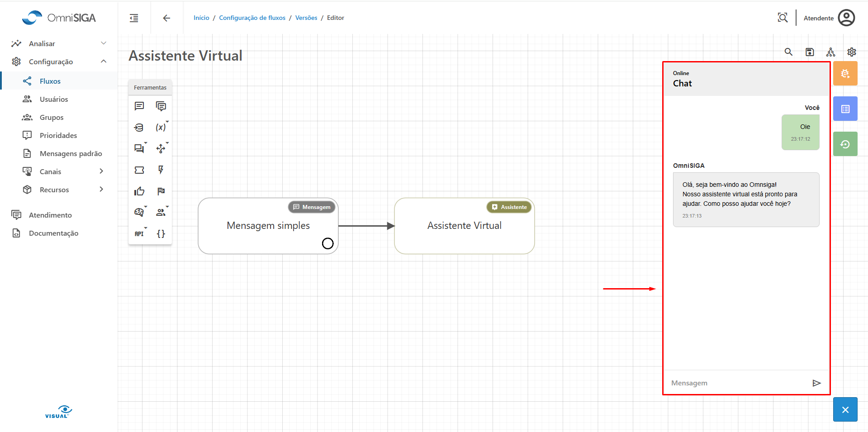Select the multiple messages tool in Ferramentas

click(x=161, y=106)
